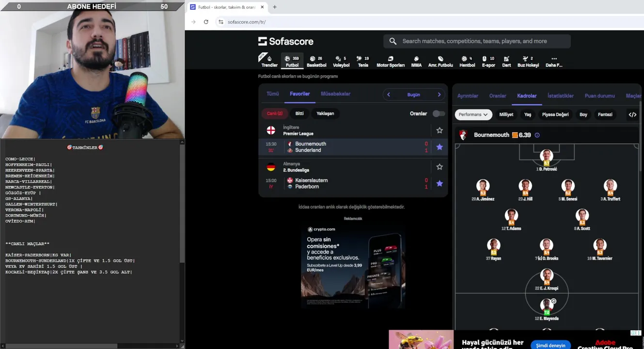This screenshot has height=349, width=644.
Task: Select the Boy lineup filter
Action: (x=583, y=114)
